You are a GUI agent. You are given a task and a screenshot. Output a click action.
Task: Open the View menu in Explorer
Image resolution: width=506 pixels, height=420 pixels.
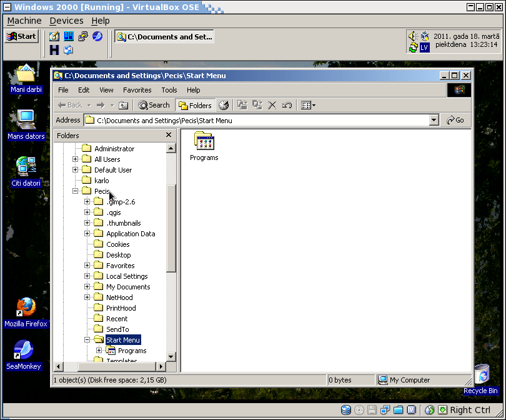pos(106,90)
